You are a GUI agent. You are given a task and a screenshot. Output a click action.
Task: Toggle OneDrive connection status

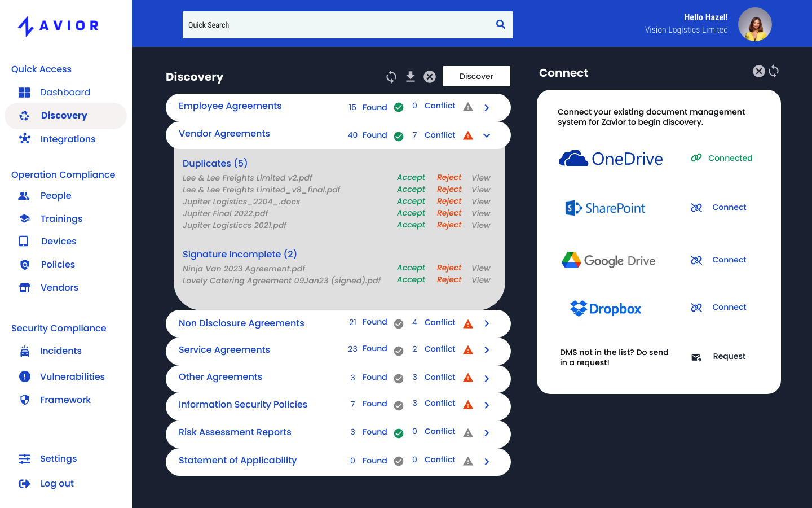coord(721,158)
